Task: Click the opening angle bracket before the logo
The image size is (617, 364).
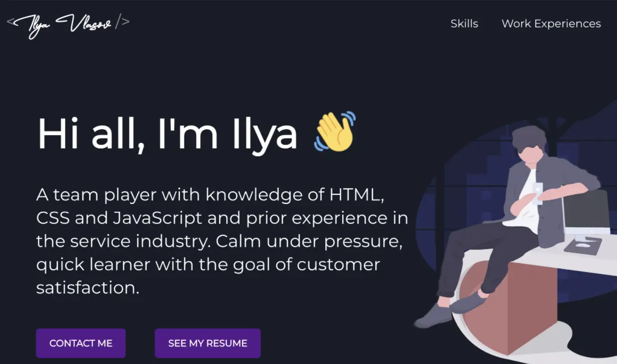Action: 10,22
